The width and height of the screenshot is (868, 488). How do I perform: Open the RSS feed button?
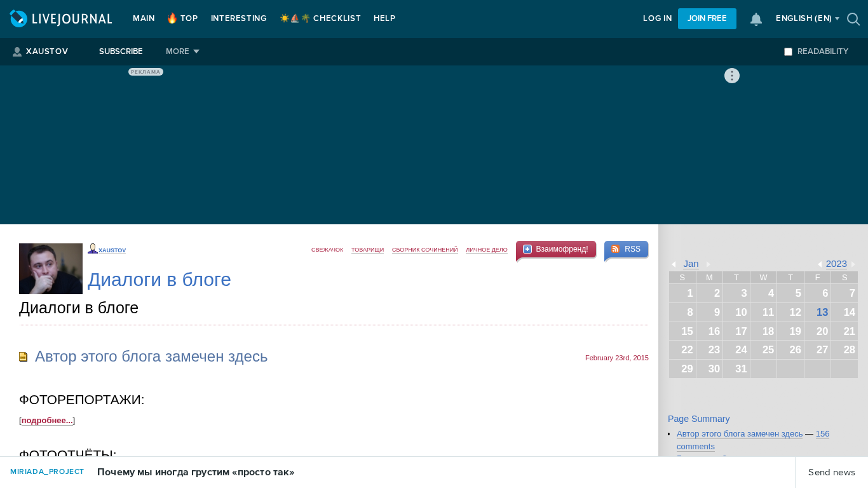coord(626,249)
